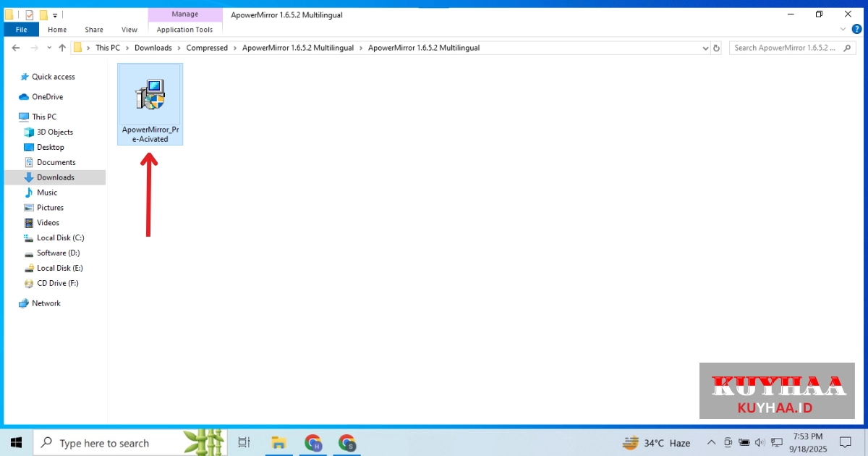This screenshot has width=868, height=456.
Task: Open the volume speaker tray icon
Action: point(759,442)
